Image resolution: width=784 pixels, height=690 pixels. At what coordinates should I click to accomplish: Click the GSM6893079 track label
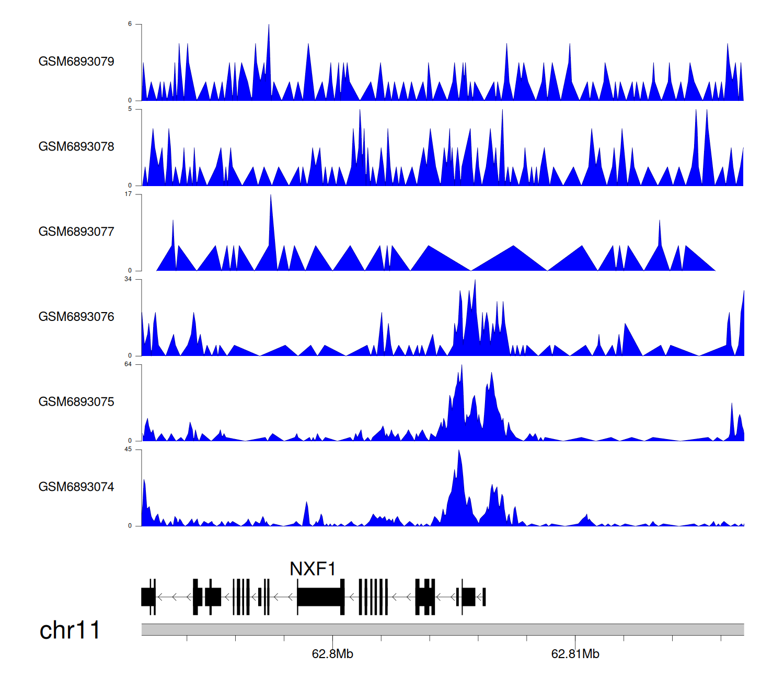tap(76, 62)
